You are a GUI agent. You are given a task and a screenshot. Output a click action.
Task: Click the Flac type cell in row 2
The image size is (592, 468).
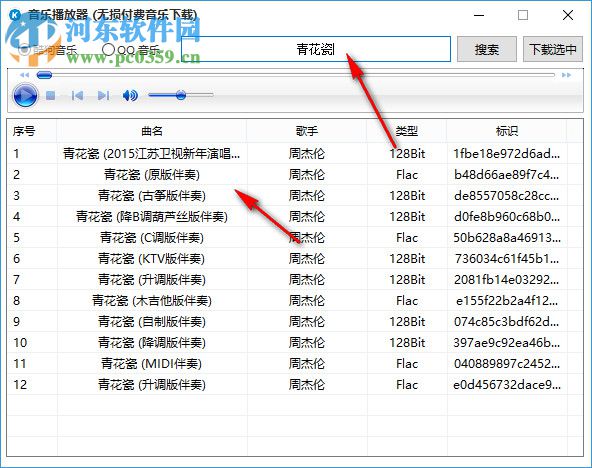point(407,175)
